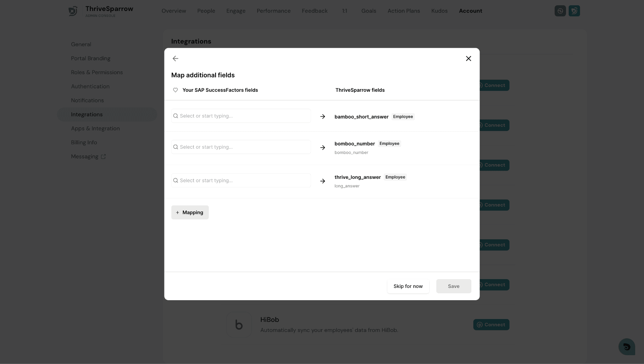Click the Employee badge beside bamboo_short_answer

[403, 117]
